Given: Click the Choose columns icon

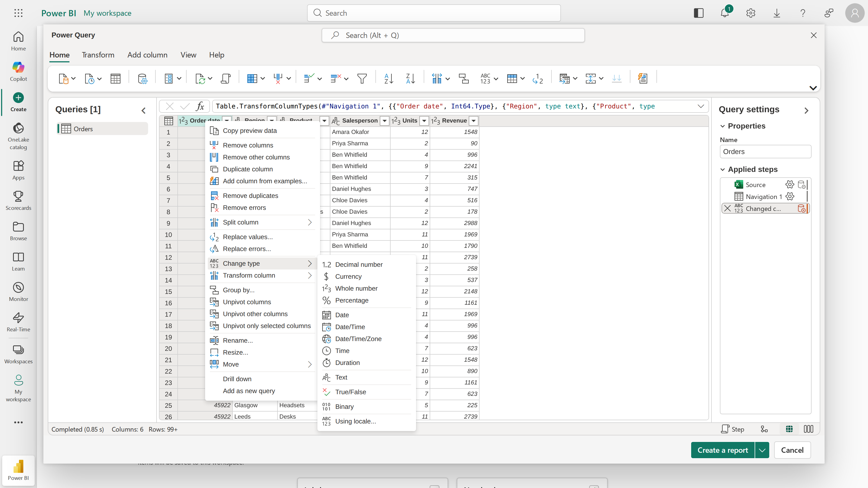Looking at the screenshot, I should (252, 78).
